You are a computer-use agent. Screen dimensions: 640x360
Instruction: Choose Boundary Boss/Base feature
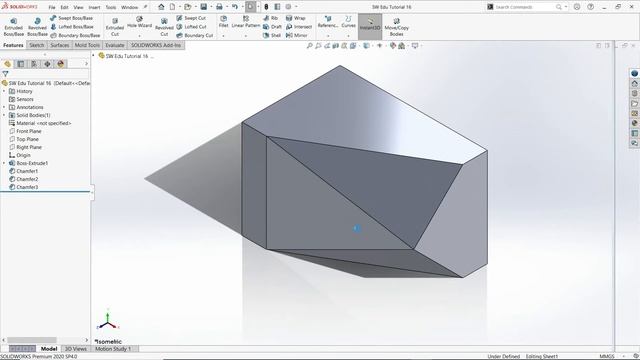[75, 35]
